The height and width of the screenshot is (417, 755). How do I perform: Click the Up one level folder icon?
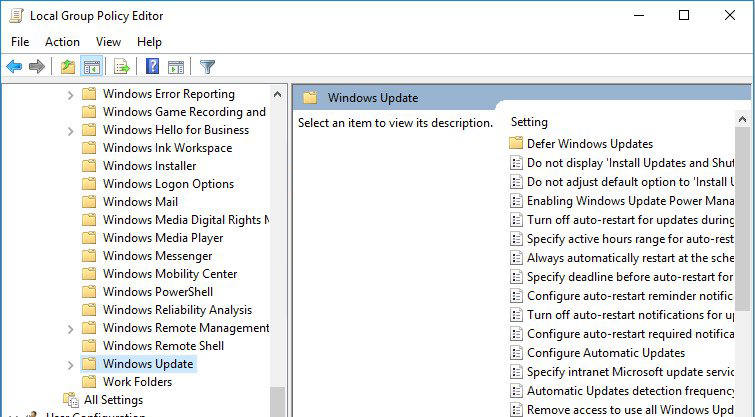pyautogui.click(x=68, y=66)
